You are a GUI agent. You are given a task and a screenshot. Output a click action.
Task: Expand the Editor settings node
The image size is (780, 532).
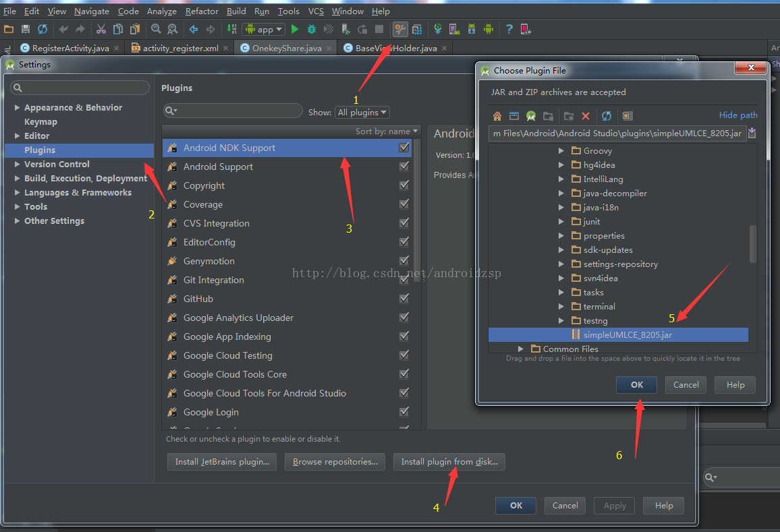click(18, 136)
